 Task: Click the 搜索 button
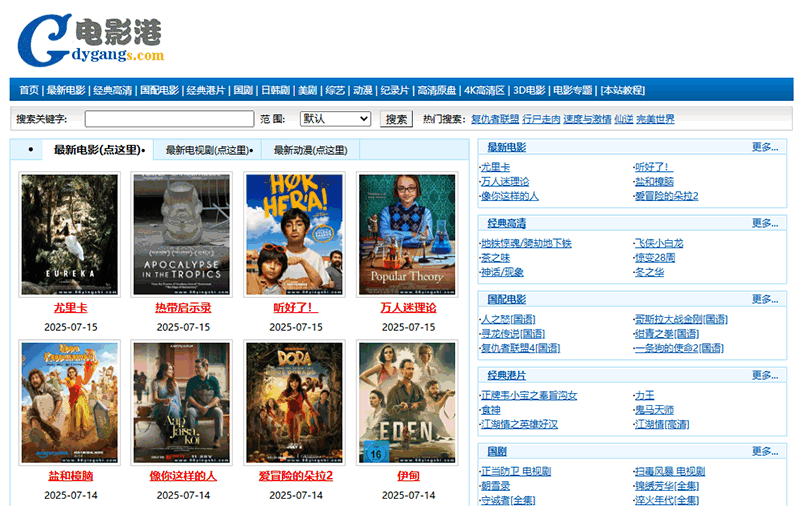point(396,119)
